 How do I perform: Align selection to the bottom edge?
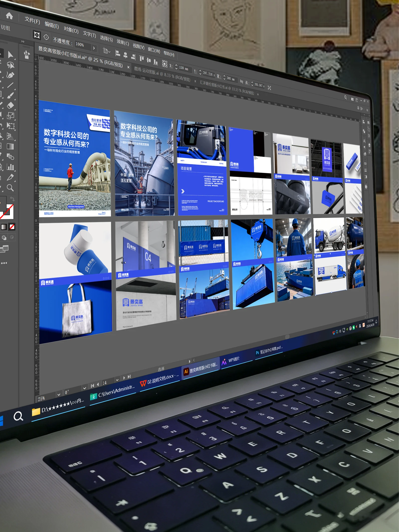tap(156, 62)
